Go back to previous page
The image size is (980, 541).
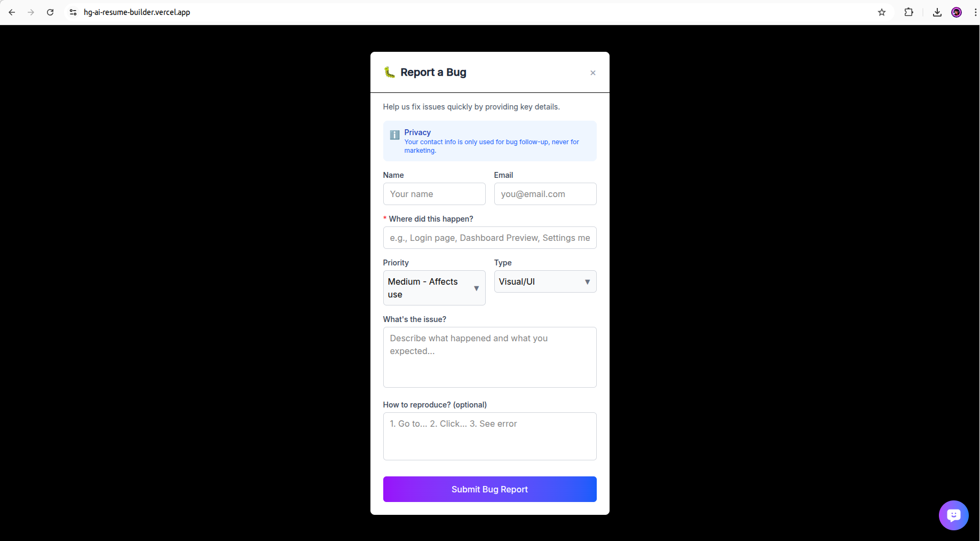tap(12, 12)
